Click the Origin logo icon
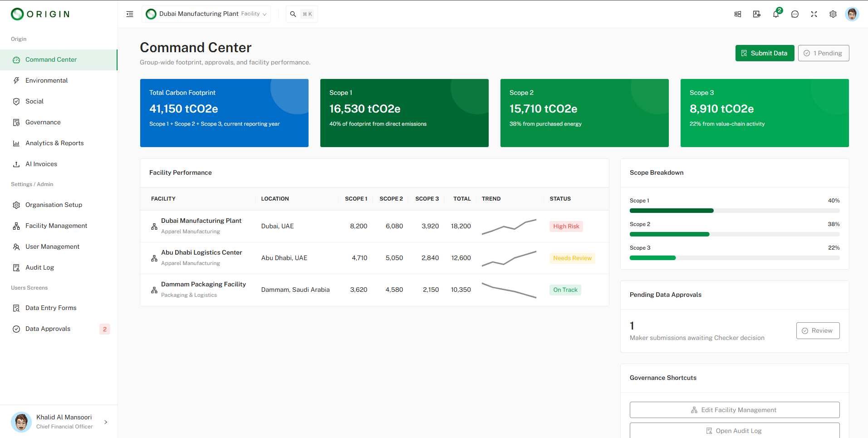The image size is (868, 438). click(x=17, y=14)
